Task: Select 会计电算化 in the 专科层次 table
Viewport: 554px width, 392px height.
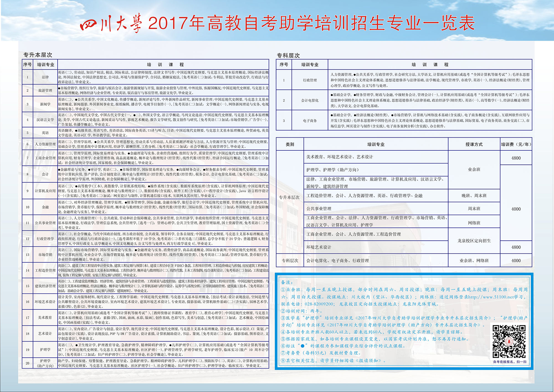Action: pyautogui.click(x=310, y=100)
